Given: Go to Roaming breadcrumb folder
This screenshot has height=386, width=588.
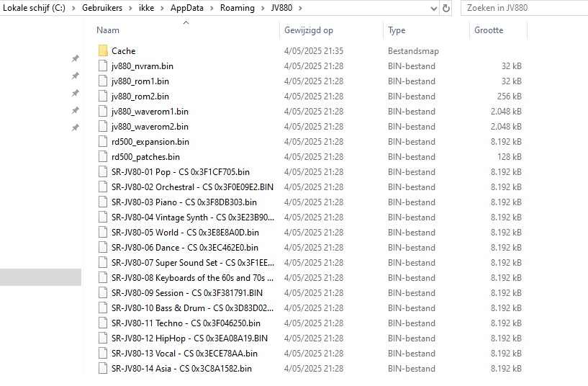Looking at the screenshot, I should 237,8.
